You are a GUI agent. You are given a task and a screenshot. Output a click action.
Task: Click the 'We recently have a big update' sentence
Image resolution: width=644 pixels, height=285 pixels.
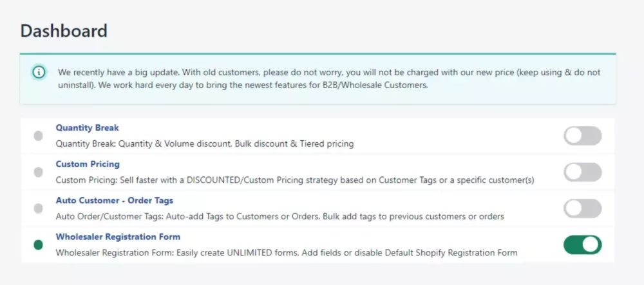118,73
